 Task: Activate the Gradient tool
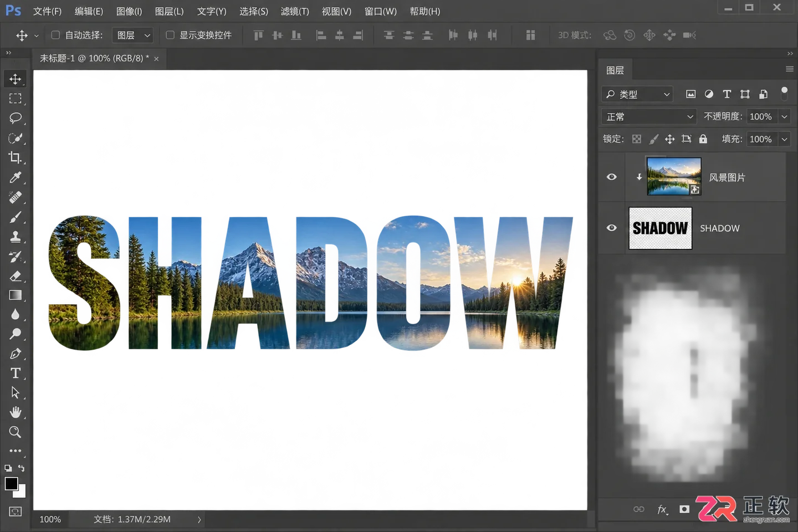15,295
